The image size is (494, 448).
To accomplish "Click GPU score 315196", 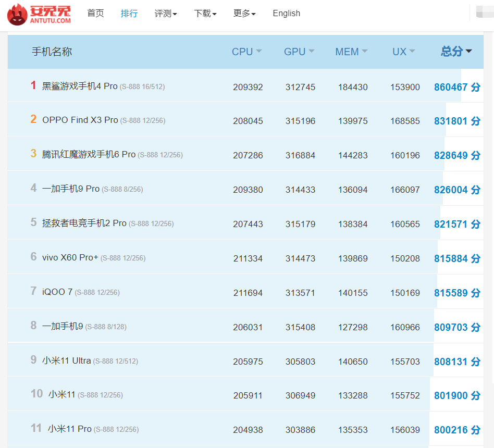I will pos(300,121).
